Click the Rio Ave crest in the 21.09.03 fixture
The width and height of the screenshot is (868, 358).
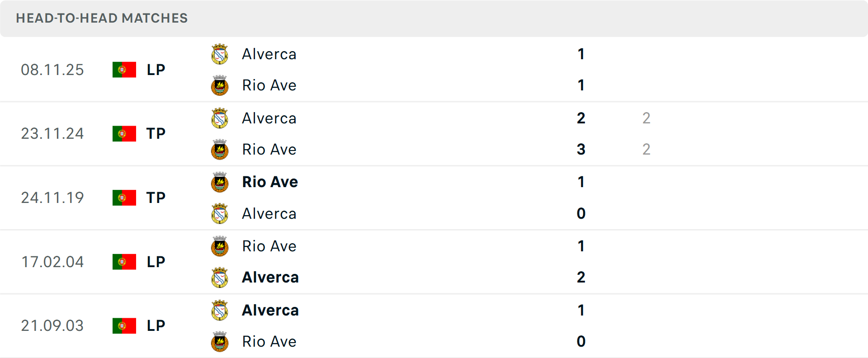220,342
